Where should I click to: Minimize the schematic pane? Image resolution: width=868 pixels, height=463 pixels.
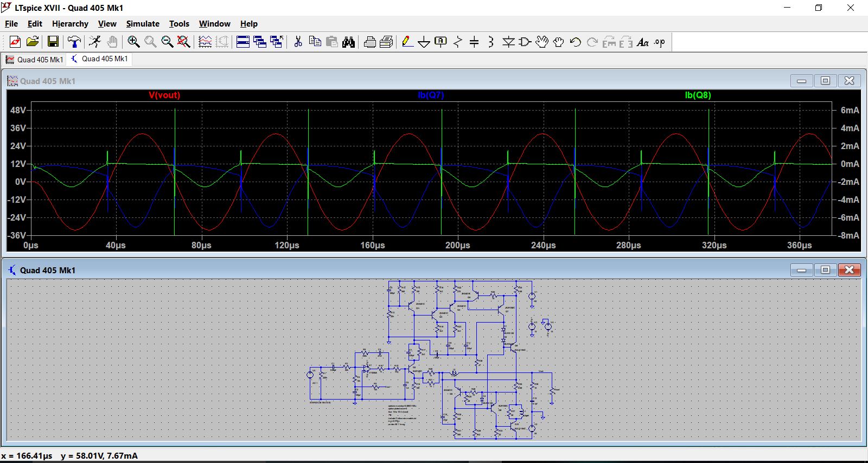click(x=801, y=270)
